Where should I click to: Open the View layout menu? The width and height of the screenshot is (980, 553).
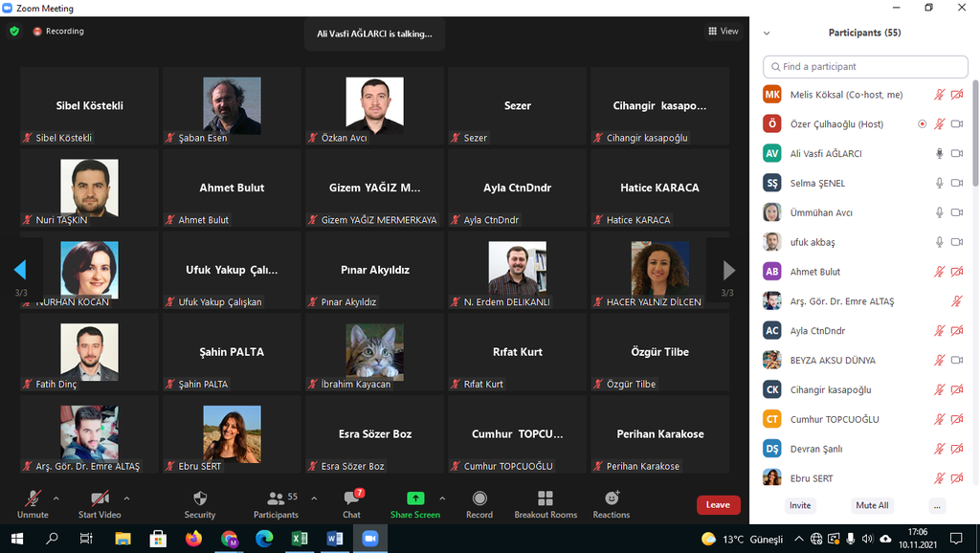[724, 32]
